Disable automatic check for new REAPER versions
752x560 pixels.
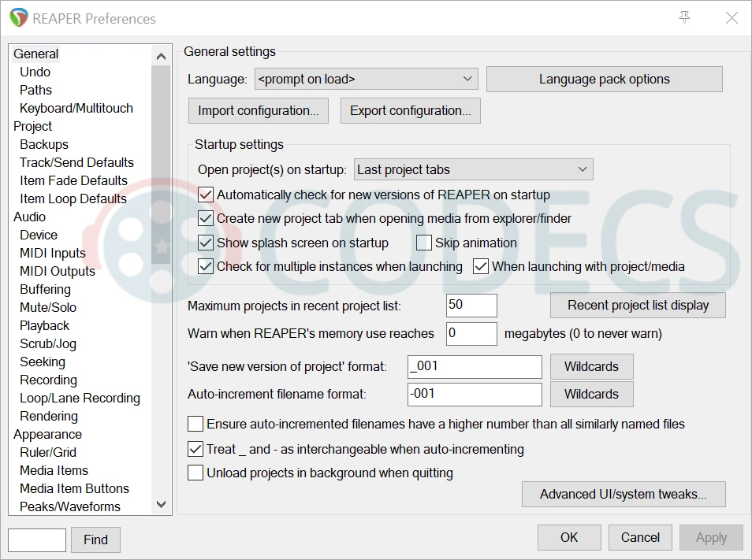pyautogui.click(x=206, y=195)
